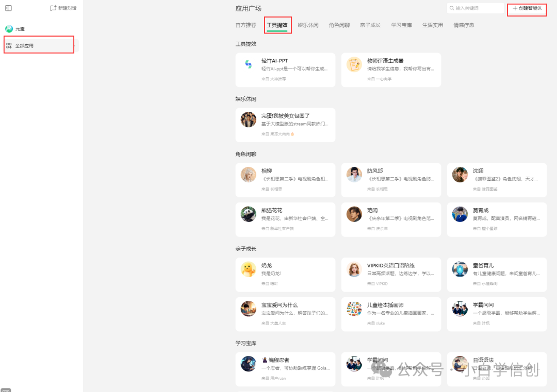Switch to the 官方推荐 tab

click(x=246, y=25)
